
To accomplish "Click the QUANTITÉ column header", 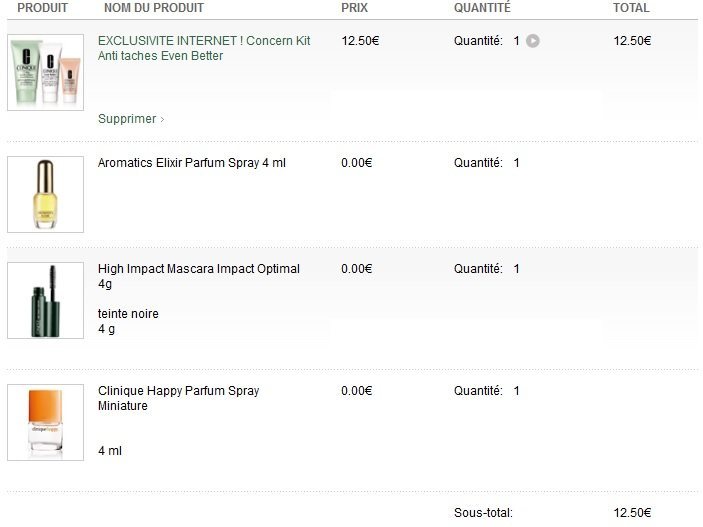I will [482, 8].
